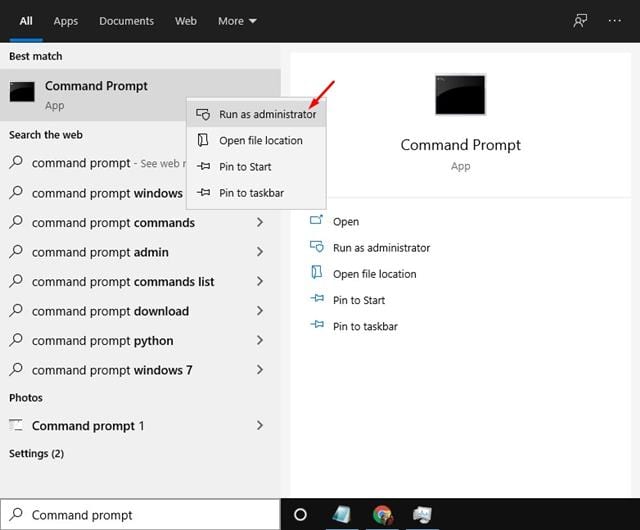The height and width of the screenshot is (530, 640).
Task: Select suggestion 'command prompt windows 7'
Action: [x=140, y=370]
